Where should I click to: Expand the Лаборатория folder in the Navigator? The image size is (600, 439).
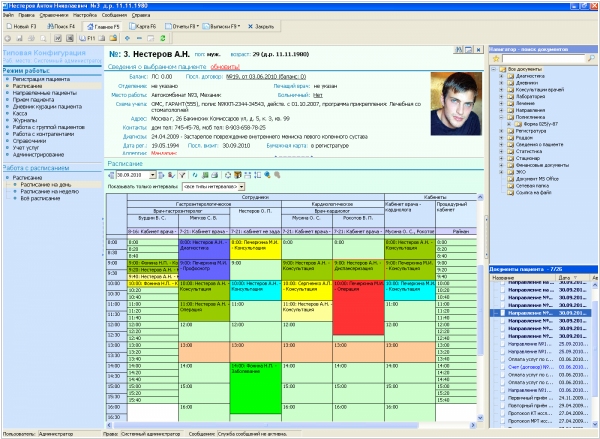tap(501, 97)
